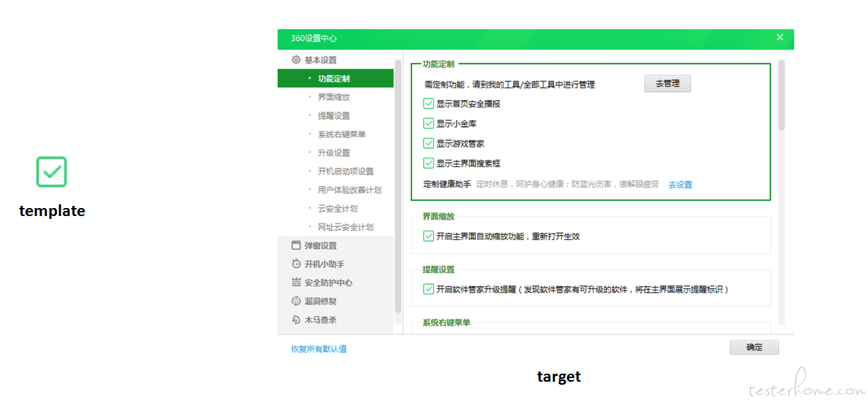Toggle the 显示小金库 checkbox
The width and height of the screenshot is (868, 408).
click(428, 123)
